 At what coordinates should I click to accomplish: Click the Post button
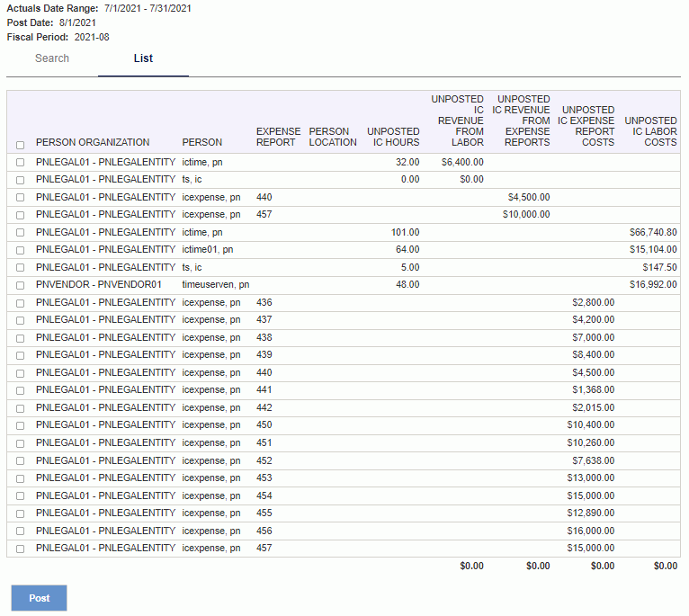[39, 598]
